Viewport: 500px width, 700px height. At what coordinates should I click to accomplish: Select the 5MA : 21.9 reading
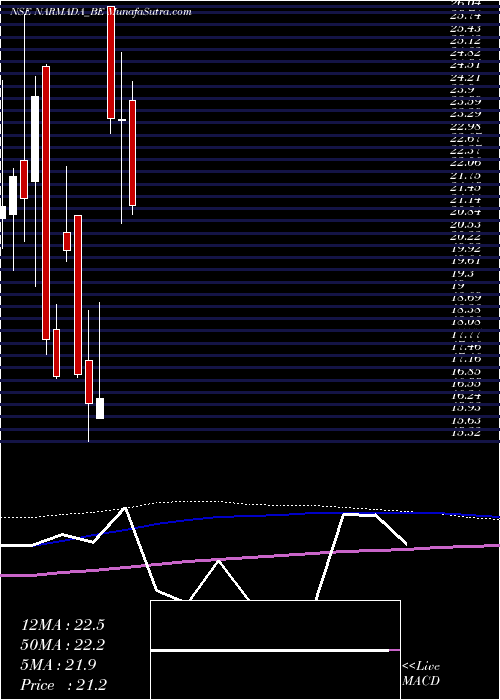tap(59, 665)
